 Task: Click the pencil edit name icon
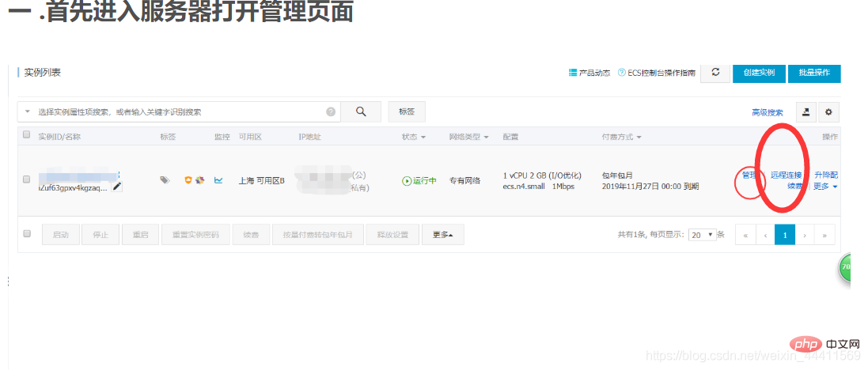click(x=117, y=187)
